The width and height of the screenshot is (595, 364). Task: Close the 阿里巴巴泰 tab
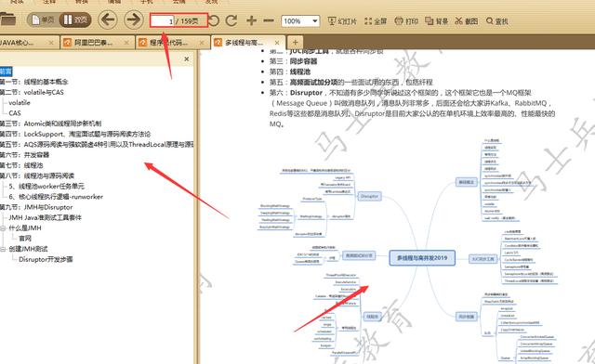tap(126, 43)
